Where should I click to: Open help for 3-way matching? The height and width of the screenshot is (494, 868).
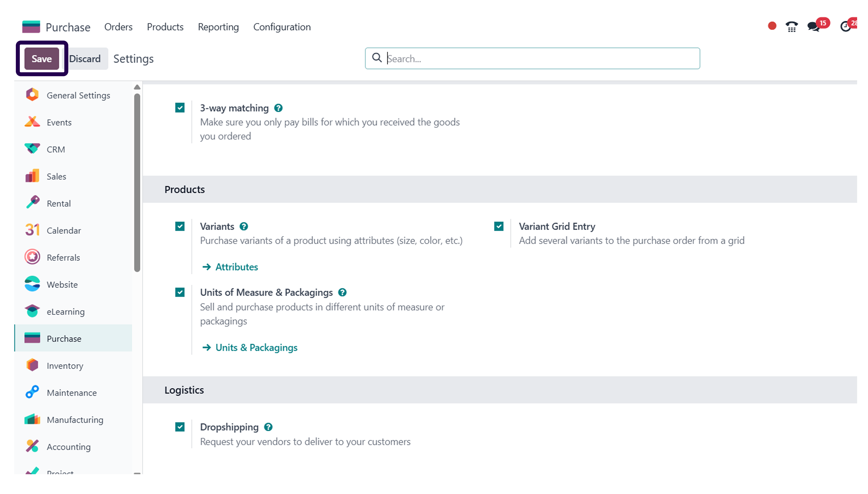point(278,108)
